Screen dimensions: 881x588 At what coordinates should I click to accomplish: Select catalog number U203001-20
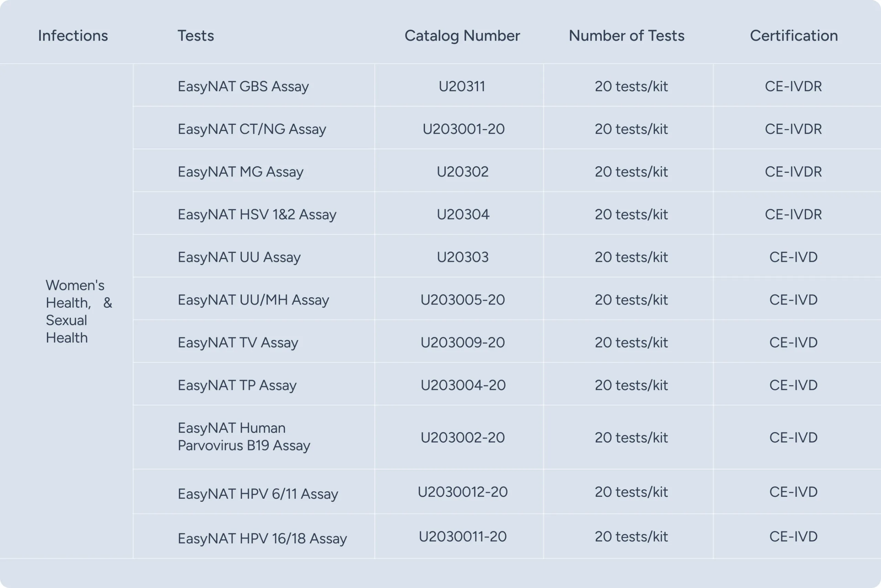pos(463,129)
